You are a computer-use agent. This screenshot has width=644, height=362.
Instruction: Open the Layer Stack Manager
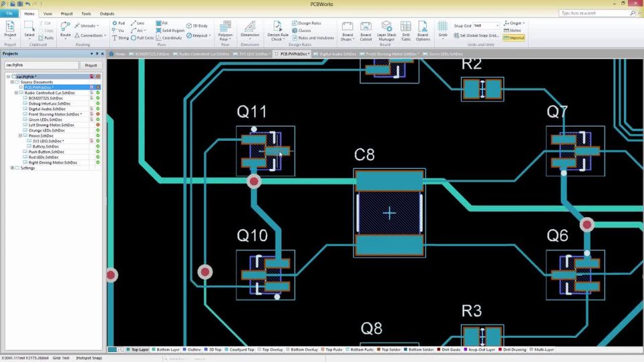[x=386, y=31]
